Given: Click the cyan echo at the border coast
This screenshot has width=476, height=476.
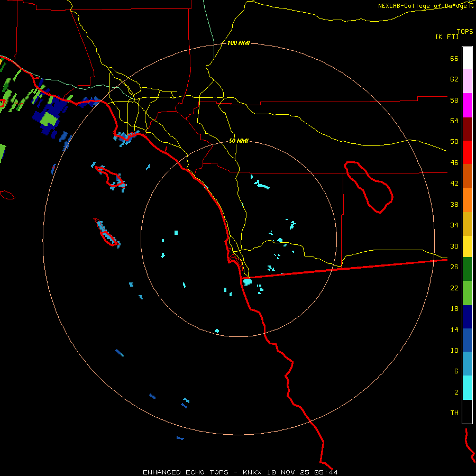Looking at the screenshot, I should (x=248, y=282).
